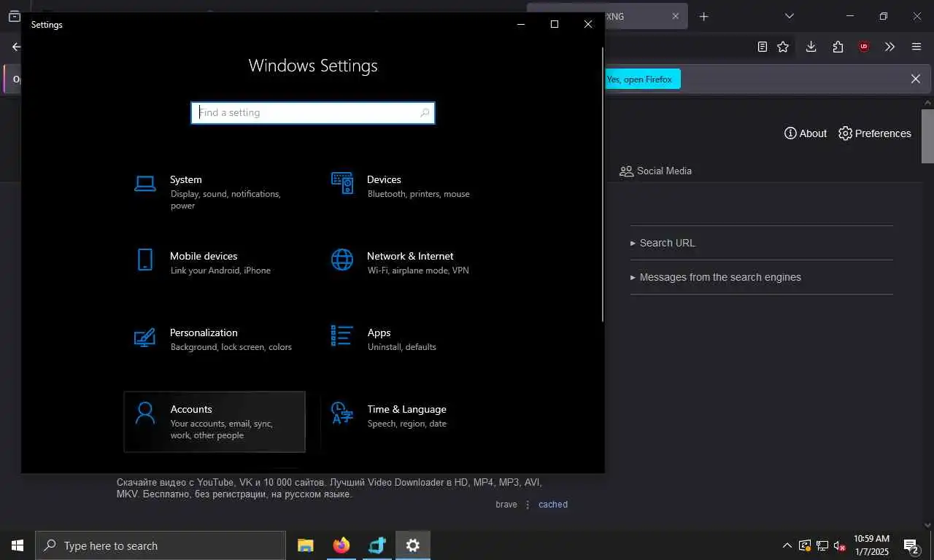The image size is (934, 560).
Task: Click the uBlock Origin toolbar icon
Action: (864, 47)
